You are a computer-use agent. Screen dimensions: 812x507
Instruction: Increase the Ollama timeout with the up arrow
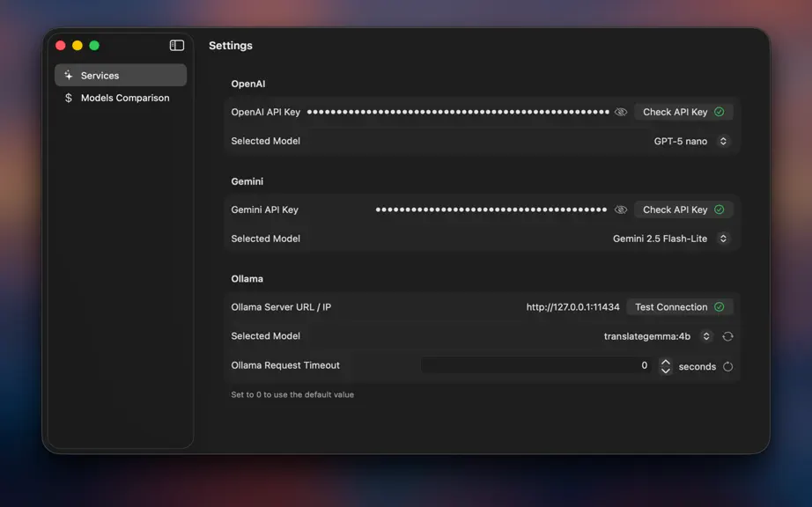(x=666, y=362)
